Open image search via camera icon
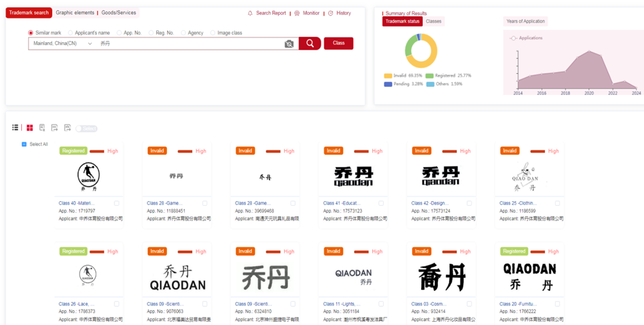 [289, 44]
